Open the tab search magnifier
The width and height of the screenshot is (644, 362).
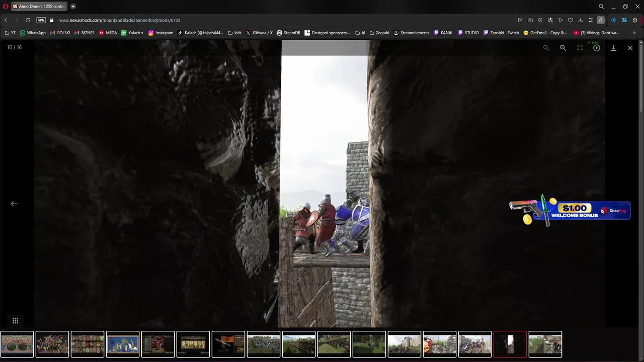click(x=601, y=7)
